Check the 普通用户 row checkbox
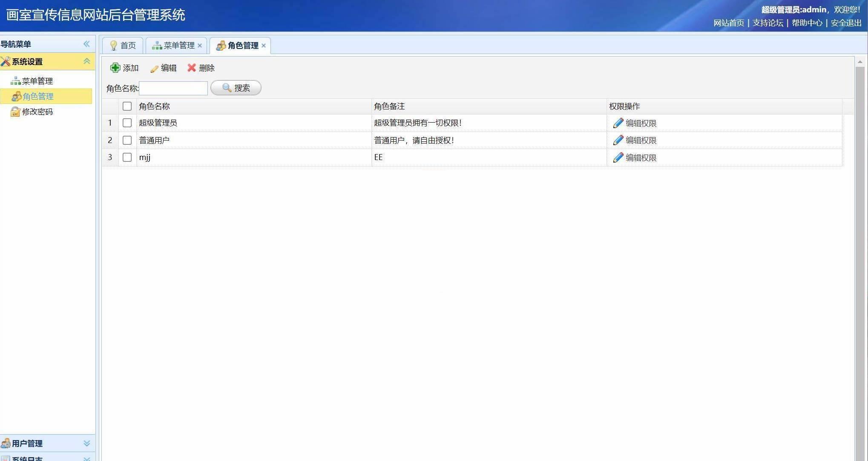The width and height of the screenshot is (868, 461). [x=127, y=140]
